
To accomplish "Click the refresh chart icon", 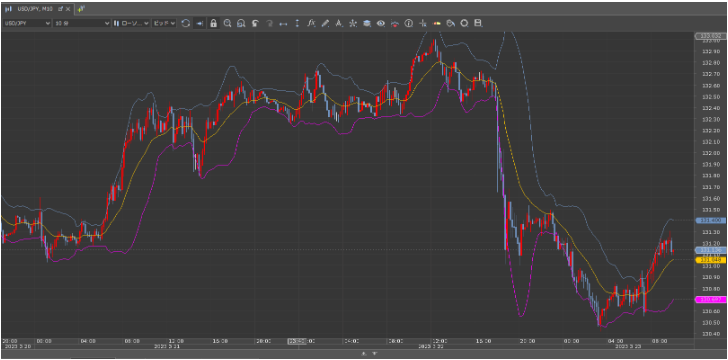I will click(185, 23).
